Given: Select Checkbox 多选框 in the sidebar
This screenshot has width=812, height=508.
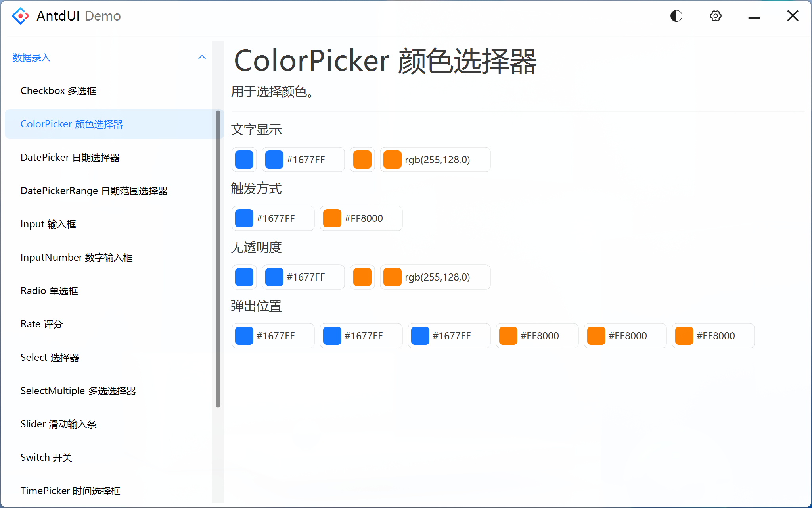Looking at the screenshot, I should point(58,90).
